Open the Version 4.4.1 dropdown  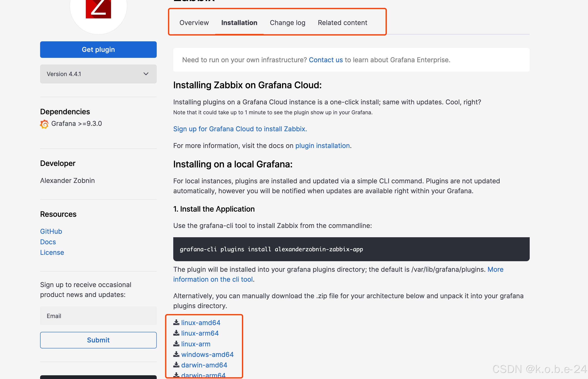[98, 74]
